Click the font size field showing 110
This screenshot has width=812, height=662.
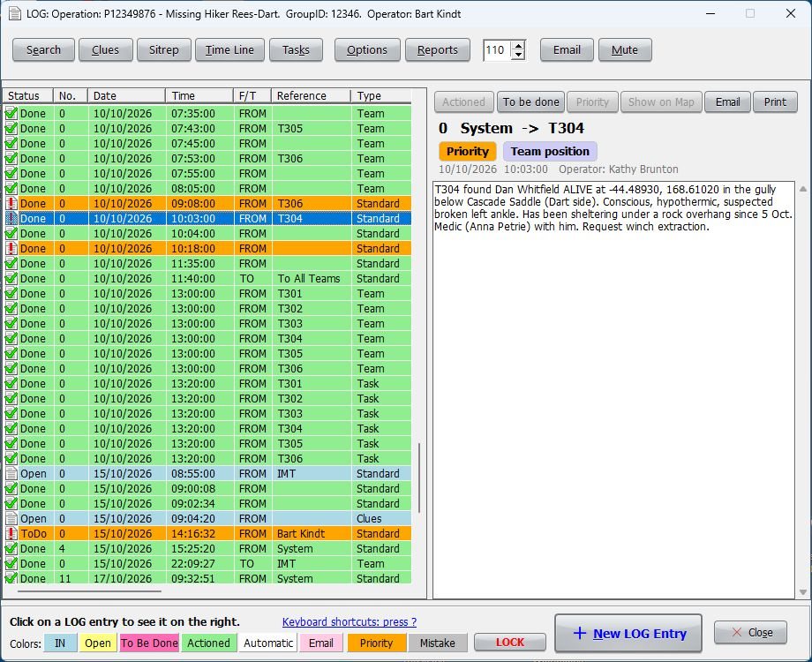click(x=497, y=50)
